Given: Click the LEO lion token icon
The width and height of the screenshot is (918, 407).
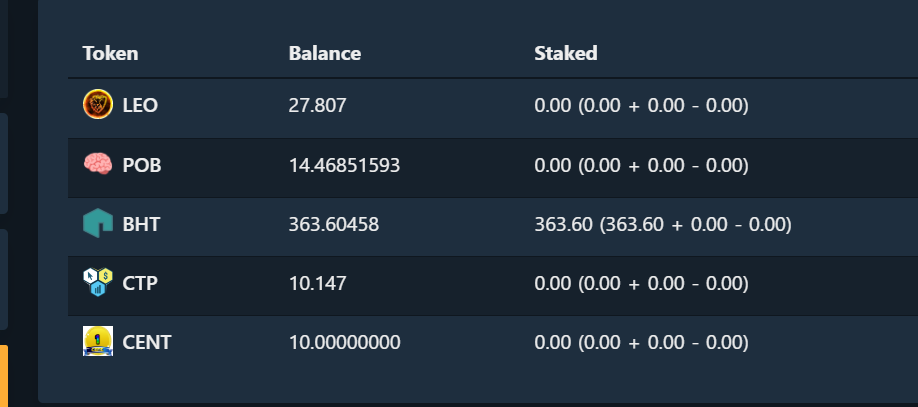Looking at the screenshot, I should (98, 105).
